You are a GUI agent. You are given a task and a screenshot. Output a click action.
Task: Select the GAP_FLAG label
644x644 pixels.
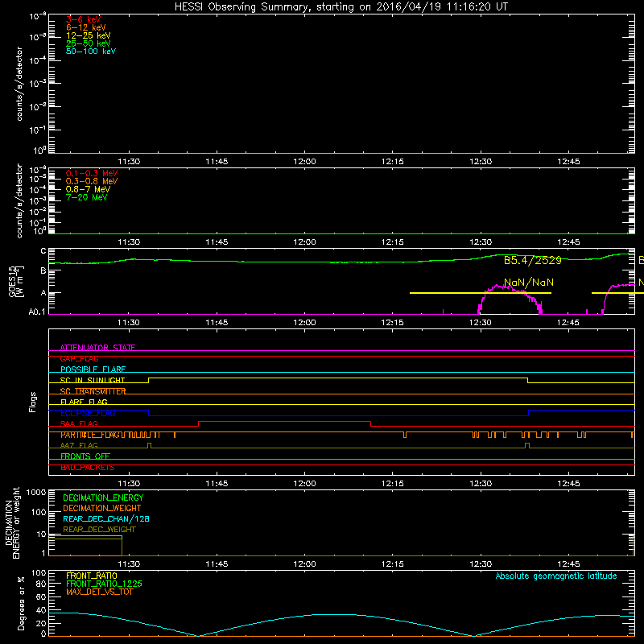[x=79, y=358]
